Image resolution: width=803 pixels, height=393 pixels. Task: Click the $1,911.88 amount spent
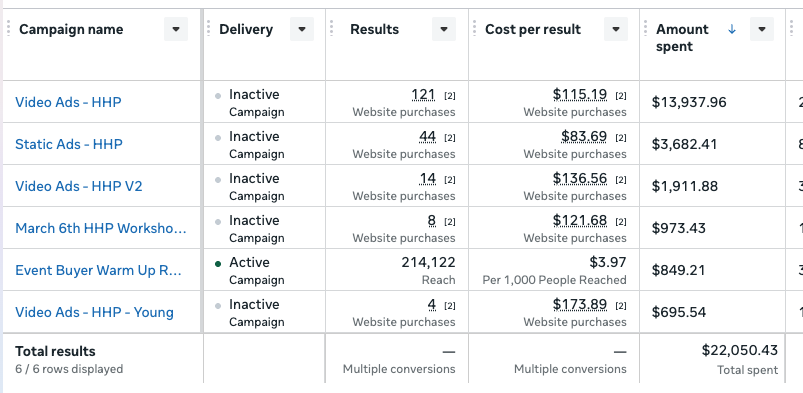[x=685, y=187]
